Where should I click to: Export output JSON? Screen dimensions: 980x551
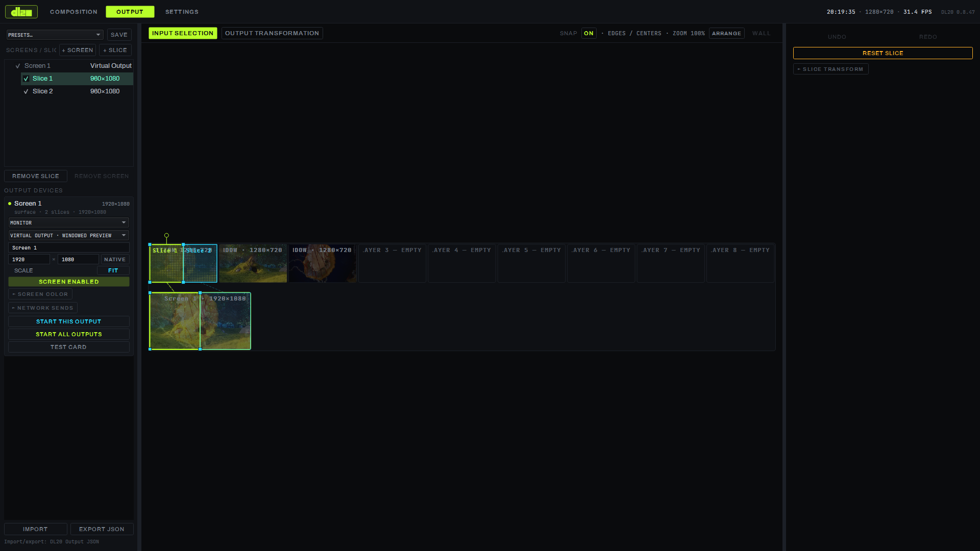[x=102, y=529]
